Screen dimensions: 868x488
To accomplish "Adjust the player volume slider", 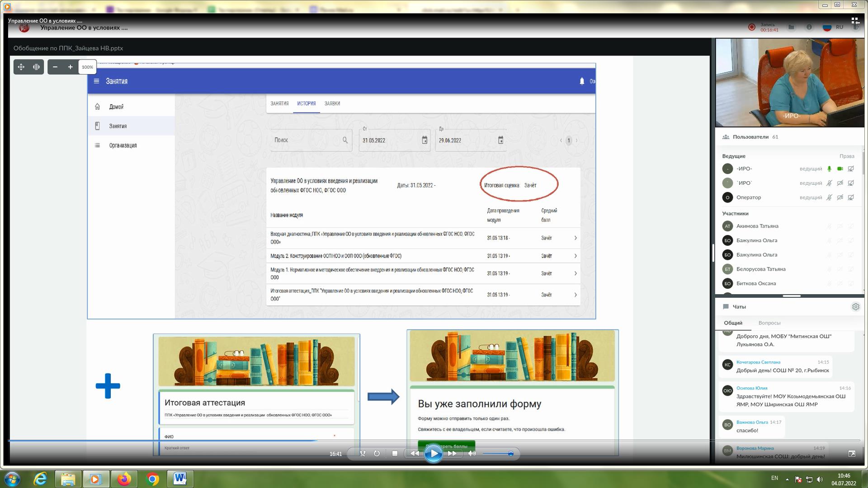I will pos(497,453).
